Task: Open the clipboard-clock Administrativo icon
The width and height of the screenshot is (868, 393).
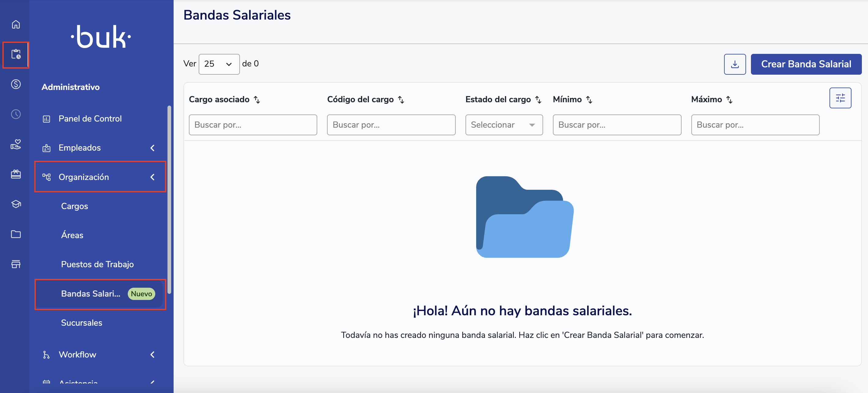Action: point(16,54)
